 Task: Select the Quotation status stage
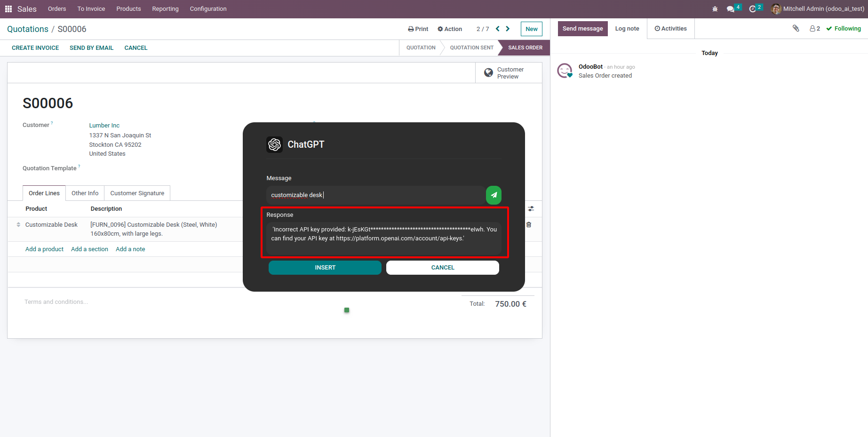point(421,48)
